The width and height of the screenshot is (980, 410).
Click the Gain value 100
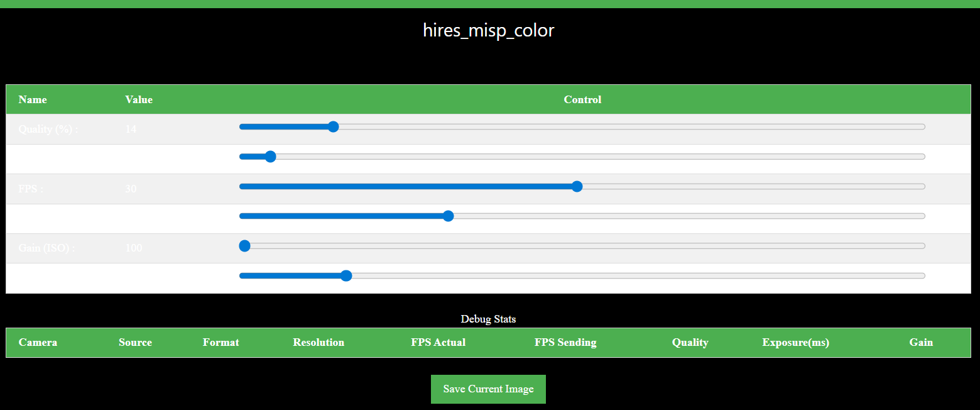[134, 248]
